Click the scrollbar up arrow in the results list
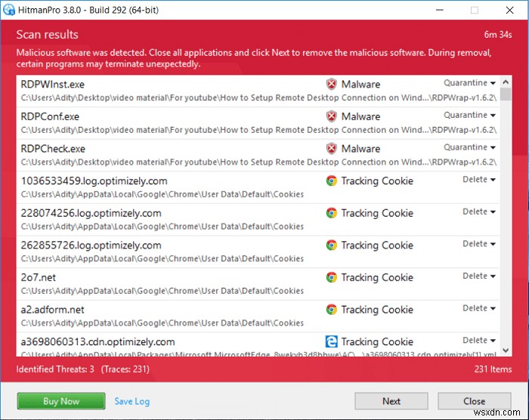This screenshot has height=420, width=529. point(506,82)
